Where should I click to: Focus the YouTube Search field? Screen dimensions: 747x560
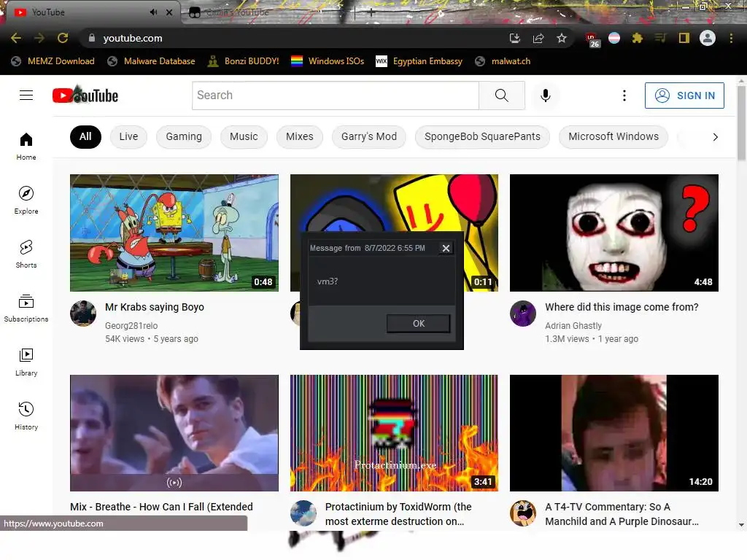point(336,96)
